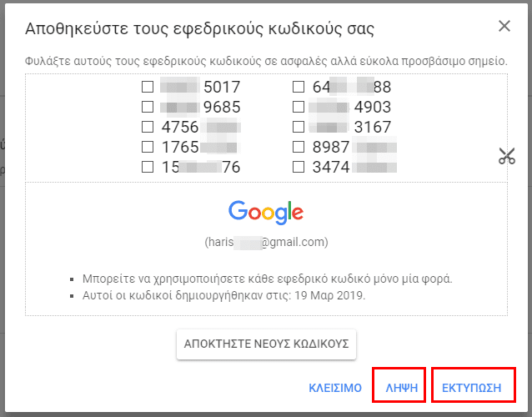
Task: Download codes with the ΛΗΨΗ button
Action: click(402, 388)
